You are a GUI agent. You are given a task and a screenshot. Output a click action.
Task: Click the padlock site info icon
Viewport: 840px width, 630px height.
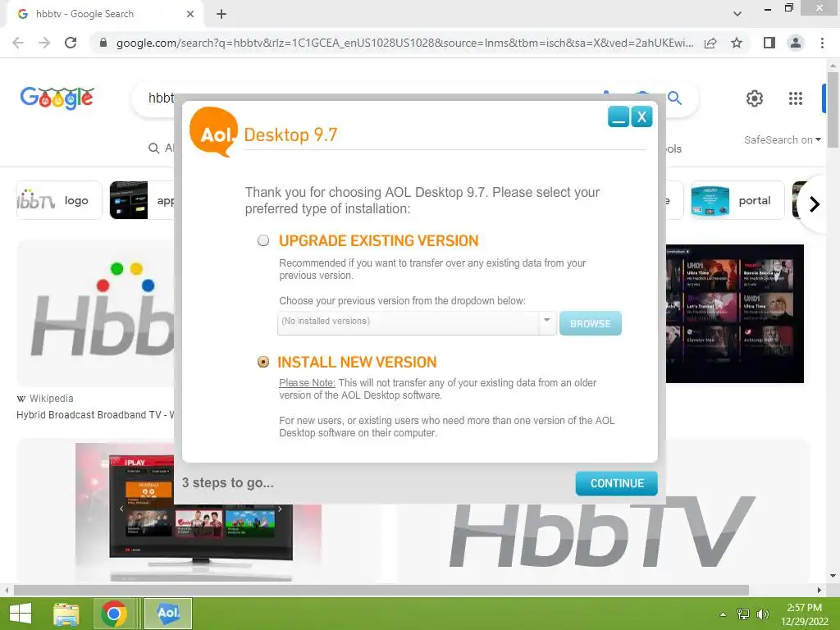[x=103, y=43]
